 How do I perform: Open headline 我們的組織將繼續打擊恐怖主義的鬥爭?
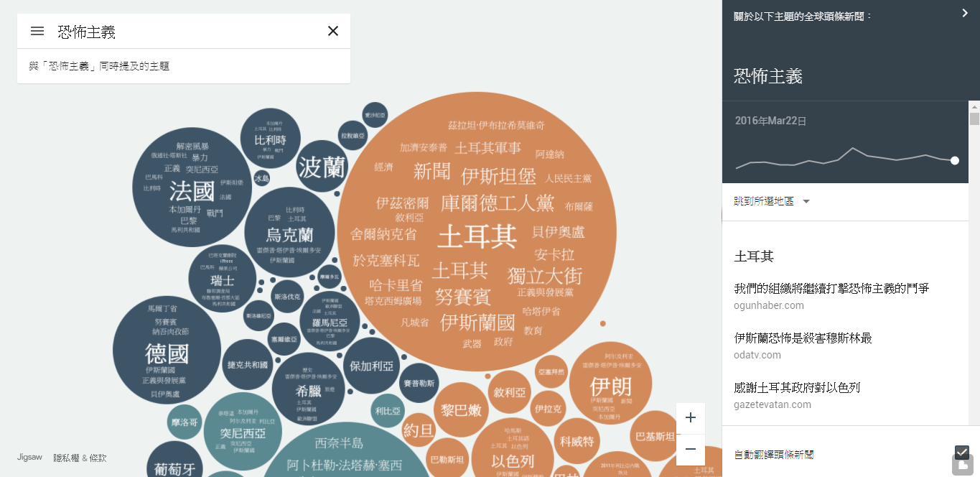point(831,288)
